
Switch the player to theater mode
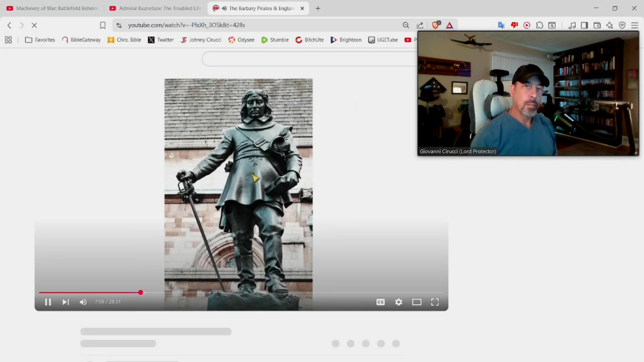(417, 302)
